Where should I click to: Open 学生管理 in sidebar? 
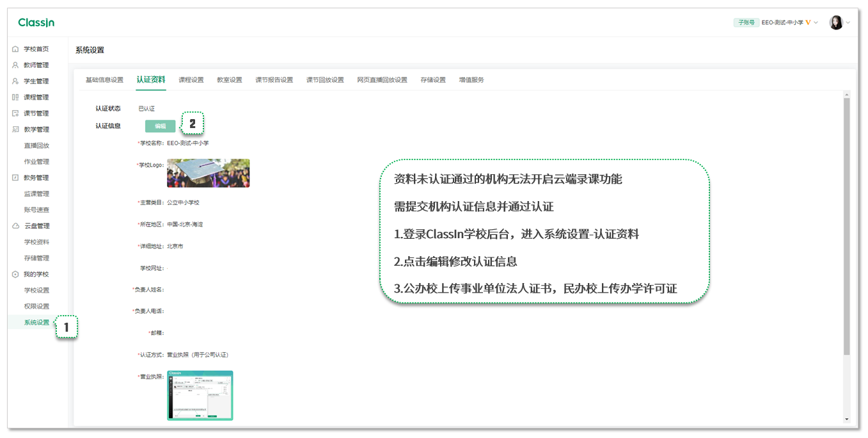pos(36,81)
